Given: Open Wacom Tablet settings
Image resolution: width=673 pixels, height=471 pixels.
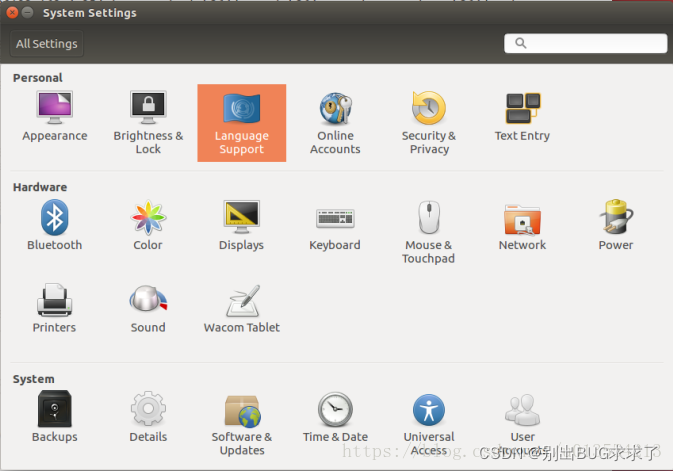Looking at the screenshot, I should [242, 308].
